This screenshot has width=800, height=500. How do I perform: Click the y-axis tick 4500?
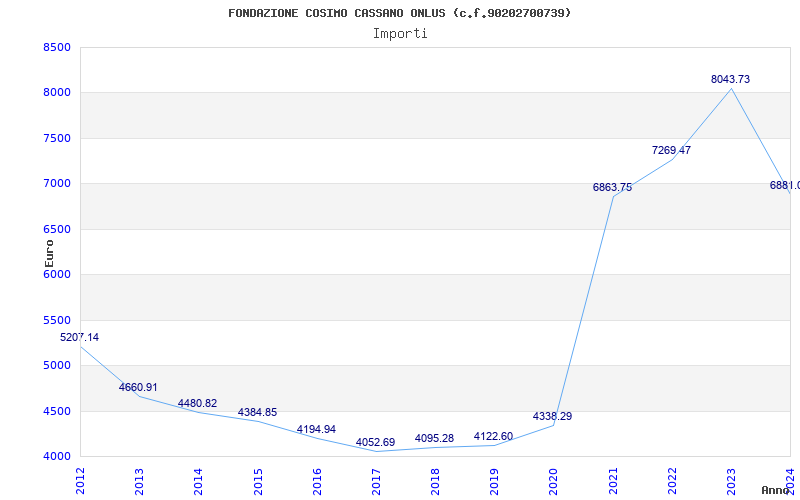click(x=57, y=411)
